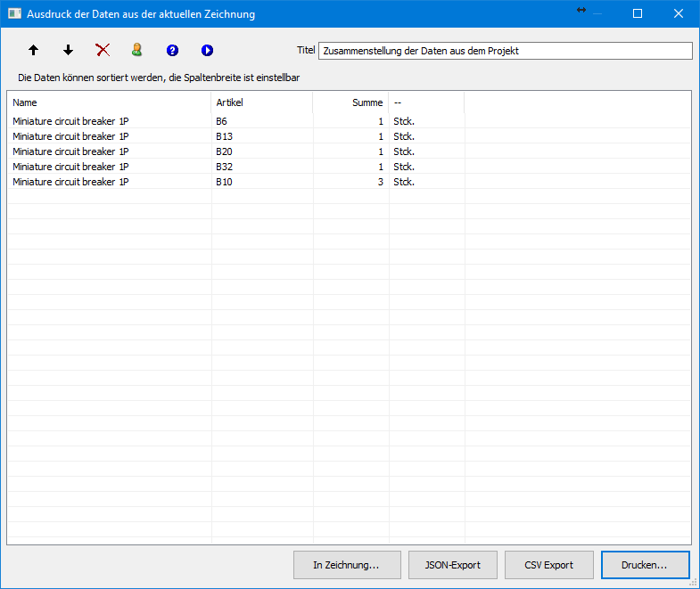The width and height of the screenshot is (700, 589).
Task: Sort by the Artikel column header
Action: [x=261, y=102]
